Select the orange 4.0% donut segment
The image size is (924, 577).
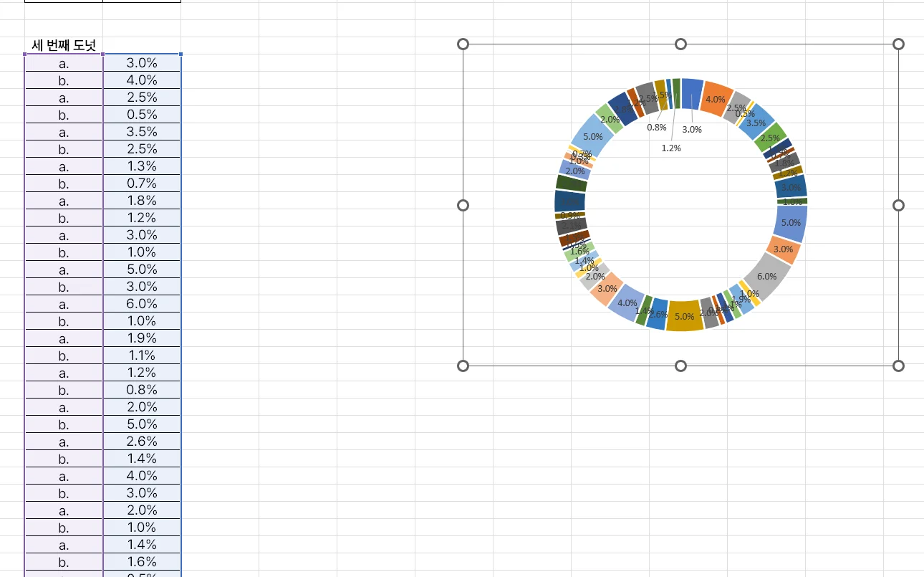pos(716,97)
